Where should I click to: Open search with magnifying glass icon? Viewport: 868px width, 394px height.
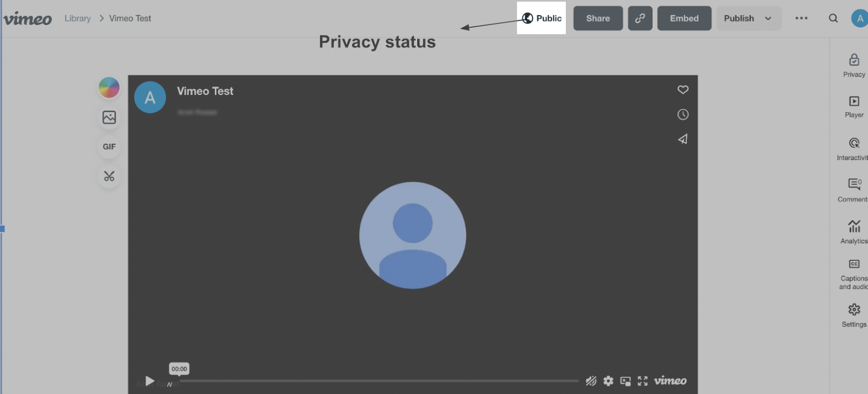pos(833,18)
